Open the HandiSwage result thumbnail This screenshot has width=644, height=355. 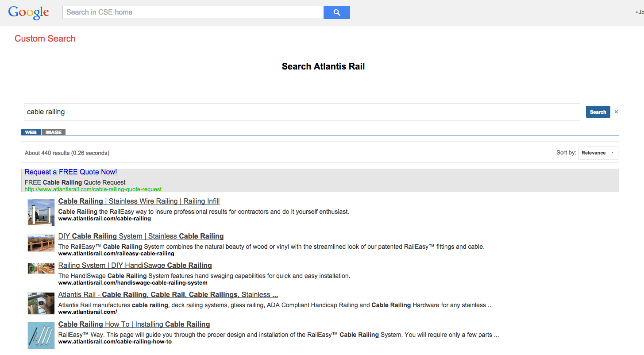click(41, 268)
